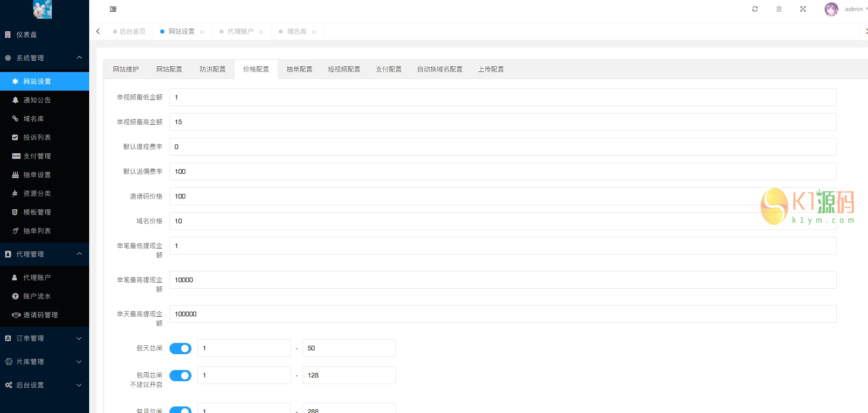Toggle the sidebar collapse menu icon
The width and height of the screenshot is (868, 413).
pos(113,9)
